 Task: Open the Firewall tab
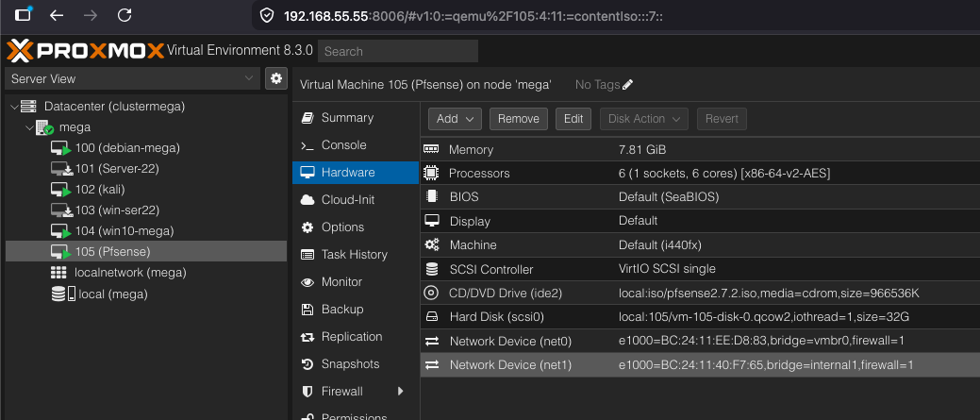356,392
